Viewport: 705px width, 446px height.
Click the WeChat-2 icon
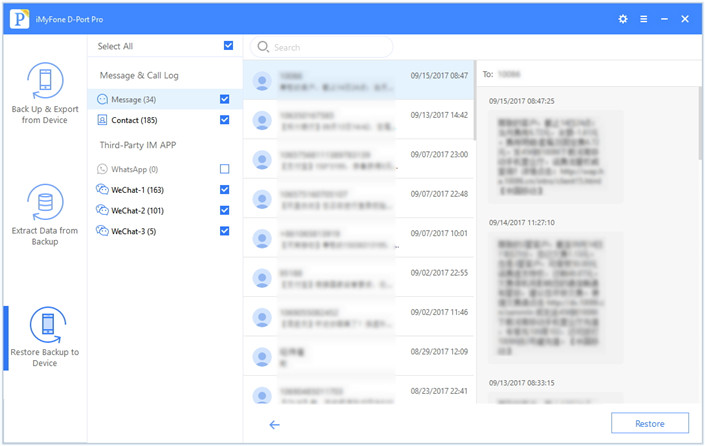pos(103,210)
